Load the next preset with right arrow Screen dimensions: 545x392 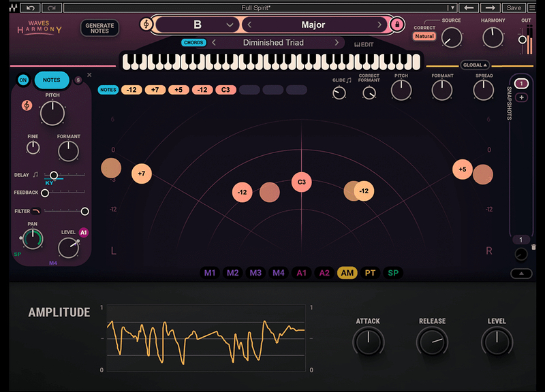490,7
